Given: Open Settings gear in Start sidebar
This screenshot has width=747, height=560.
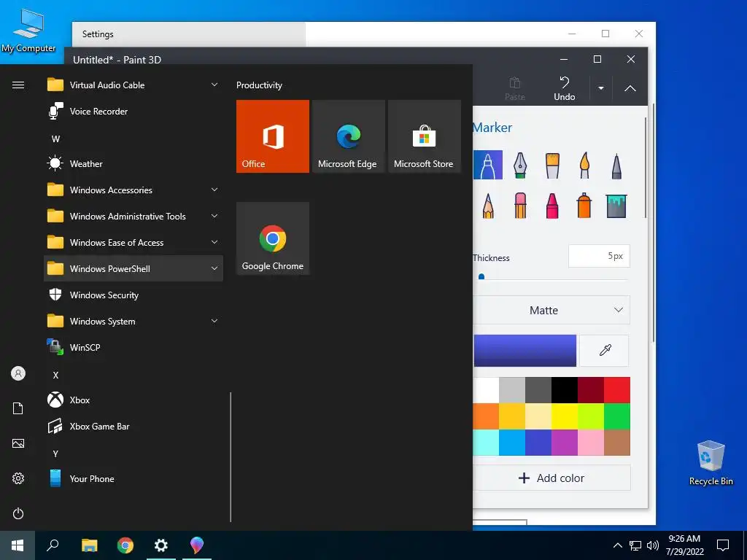Looking at the screenshot, I should (x=18, y=478).
